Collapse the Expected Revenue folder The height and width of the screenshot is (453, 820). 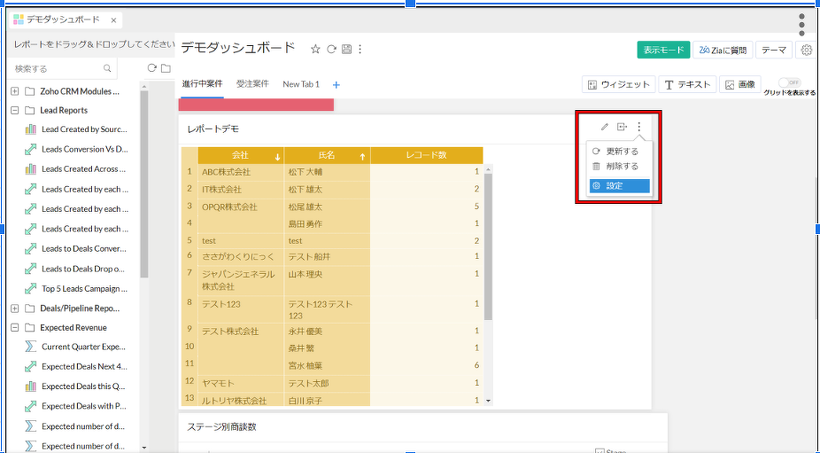coord(15,328)
